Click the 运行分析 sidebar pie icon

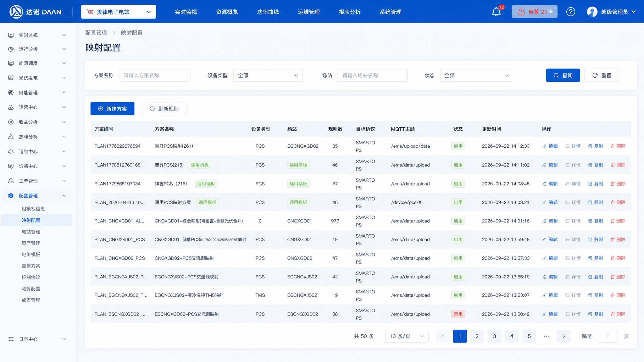pos(11,49)
